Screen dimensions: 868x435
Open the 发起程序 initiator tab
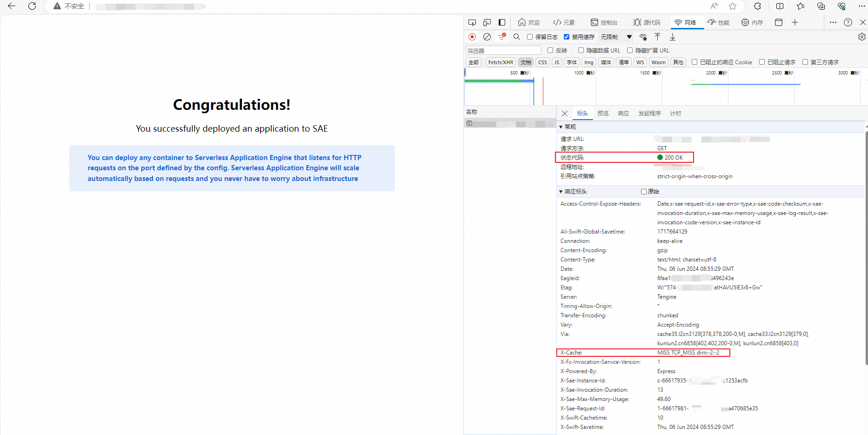coord(649,114)
